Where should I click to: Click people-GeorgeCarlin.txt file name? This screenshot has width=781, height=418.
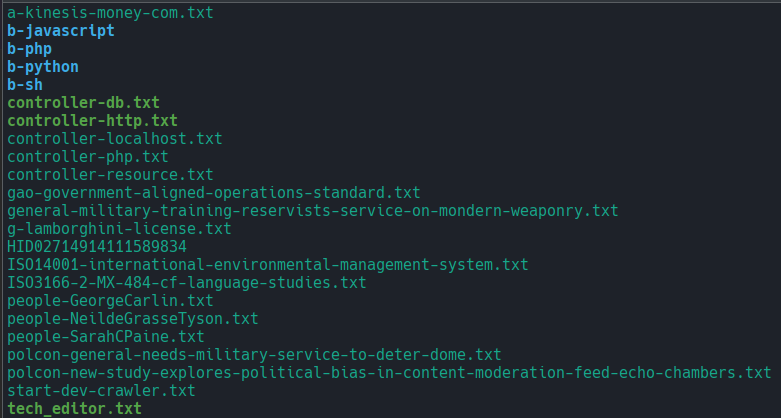pyautogui.click(x=110, y=300)
